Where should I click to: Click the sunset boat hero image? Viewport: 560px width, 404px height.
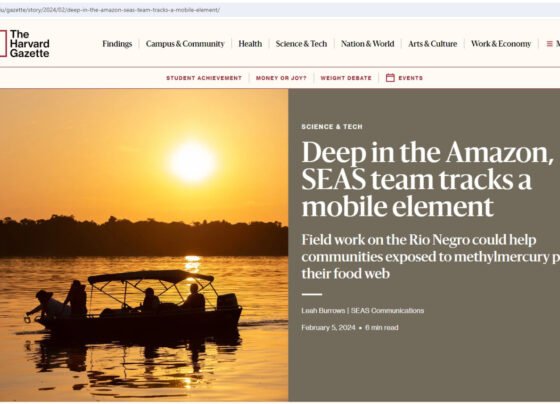tap(144, 245)
